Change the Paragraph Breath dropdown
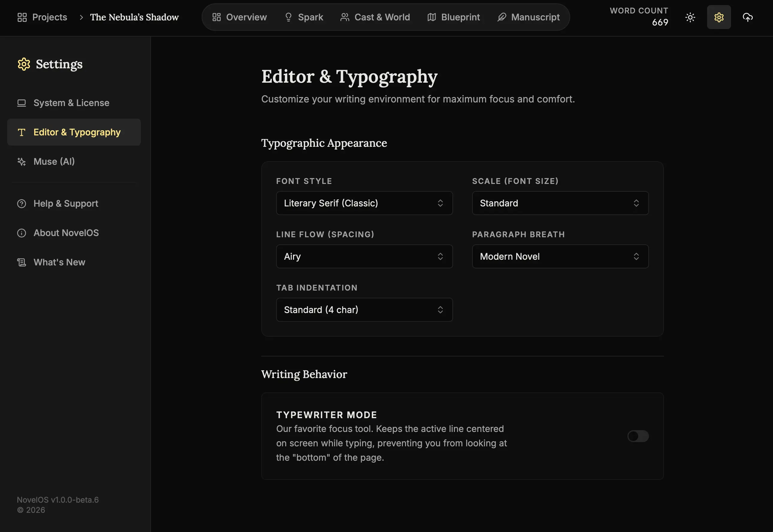The width and height of the screenshot is (773, 532). [x=560, y=256]
